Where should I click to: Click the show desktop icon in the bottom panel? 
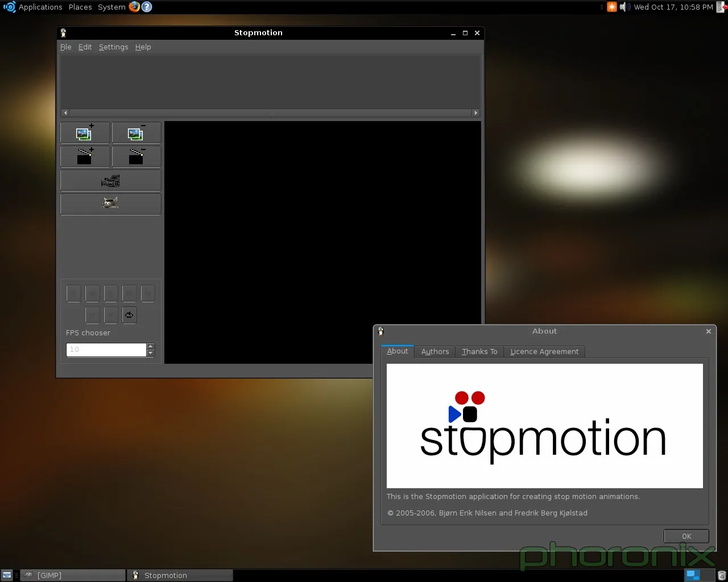(7, 575)
